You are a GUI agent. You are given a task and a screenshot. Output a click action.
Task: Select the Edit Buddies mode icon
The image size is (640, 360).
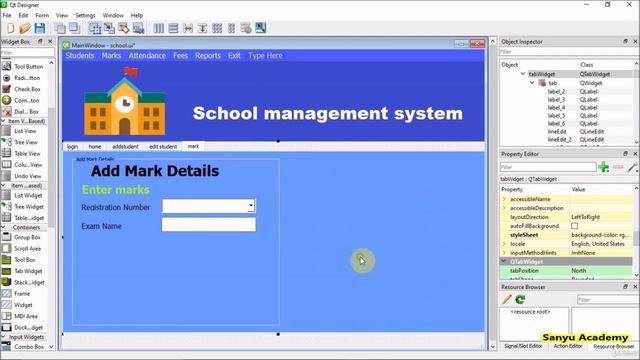(x=124, y=28)
